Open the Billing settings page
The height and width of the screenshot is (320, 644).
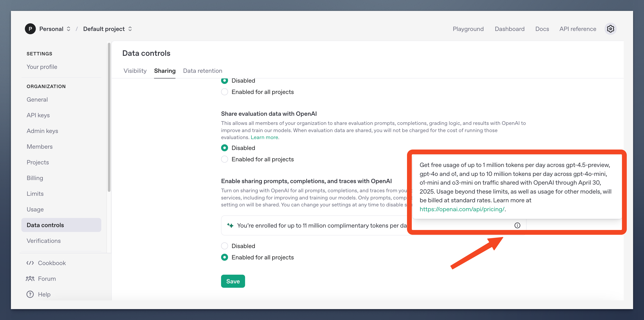tap(35, 178)
